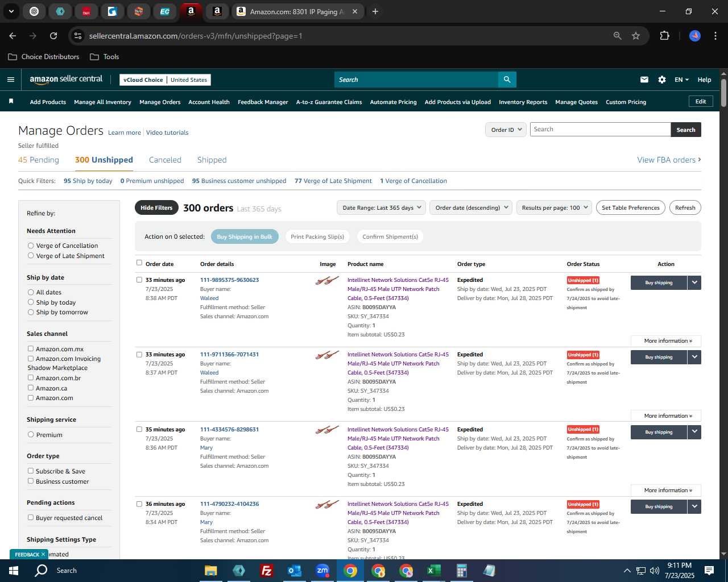Image resolution: width=728 pixels, height=582 pixels.
Task: Open the Chrome profile avatar
Action: click(695, 36)
